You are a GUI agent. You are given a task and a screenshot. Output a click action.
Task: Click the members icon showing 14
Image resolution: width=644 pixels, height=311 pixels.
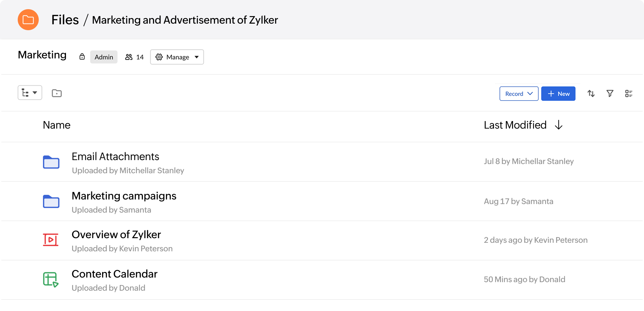(129, 57)
